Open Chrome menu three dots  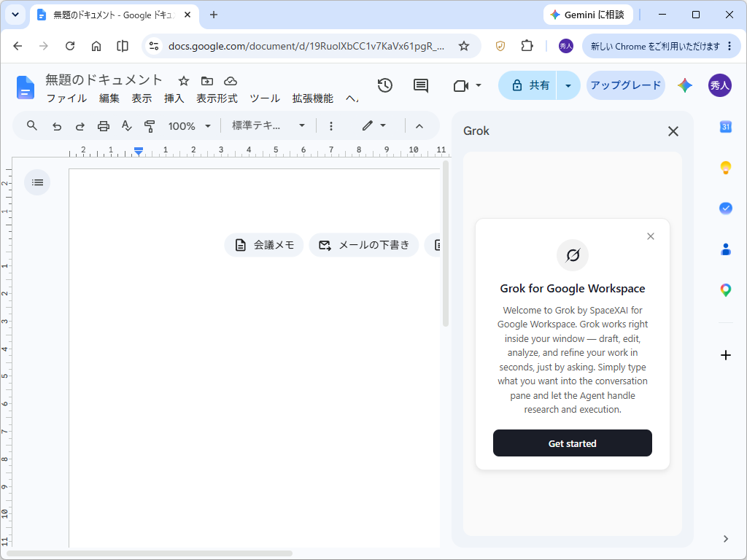[x=729, y=46]
